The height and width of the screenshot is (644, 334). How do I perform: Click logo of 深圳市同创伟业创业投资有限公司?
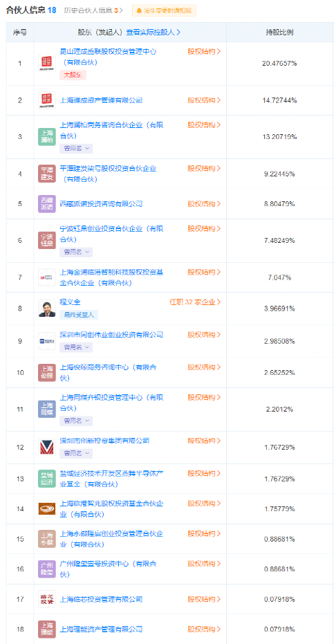(x=47, y=341)
